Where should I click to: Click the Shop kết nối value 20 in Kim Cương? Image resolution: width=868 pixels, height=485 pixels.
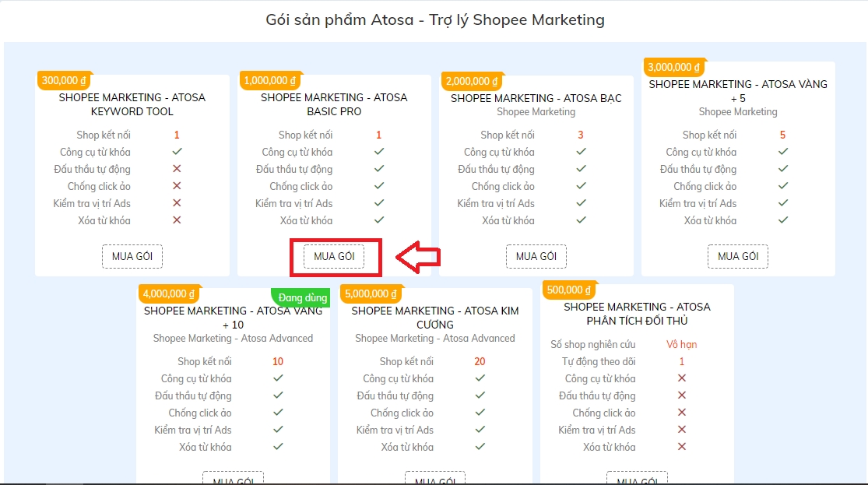(x=480, y=361)
